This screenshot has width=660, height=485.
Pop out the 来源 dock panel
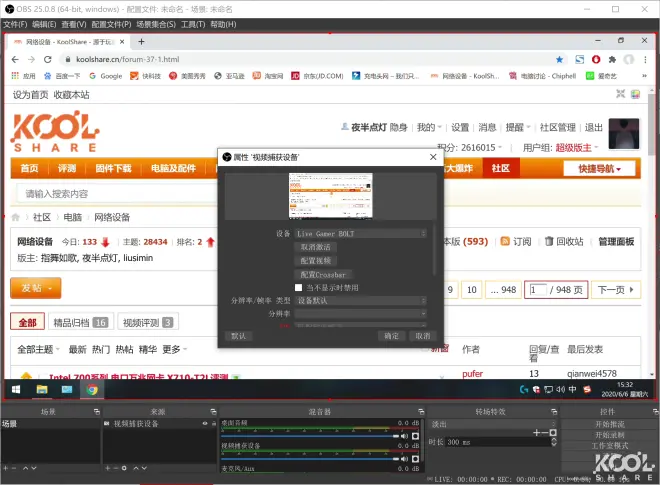[213, 412]
